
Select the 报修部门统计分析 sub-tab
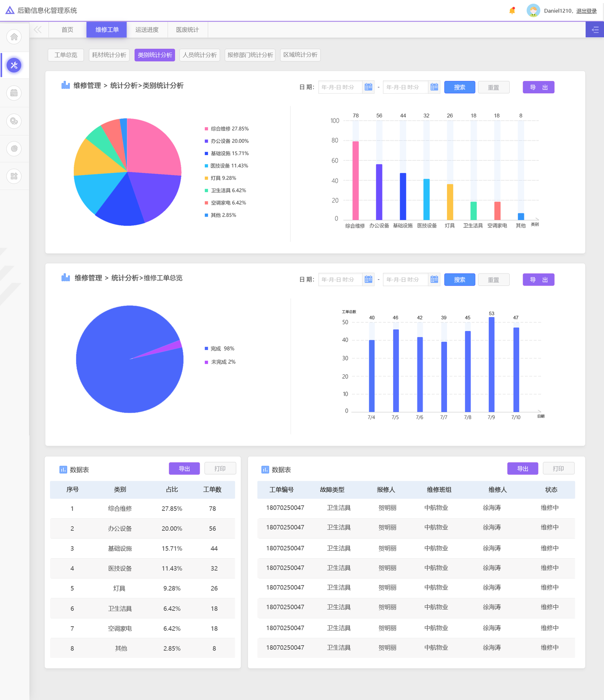click(x=250, y=55)
